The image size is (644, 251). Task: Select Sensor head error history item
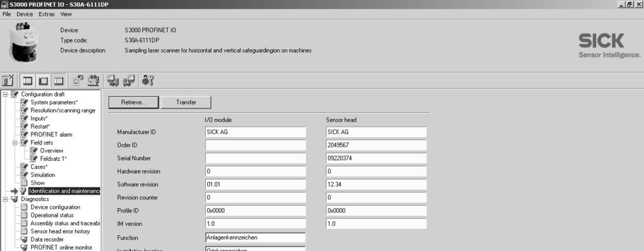tap(60, 231)
